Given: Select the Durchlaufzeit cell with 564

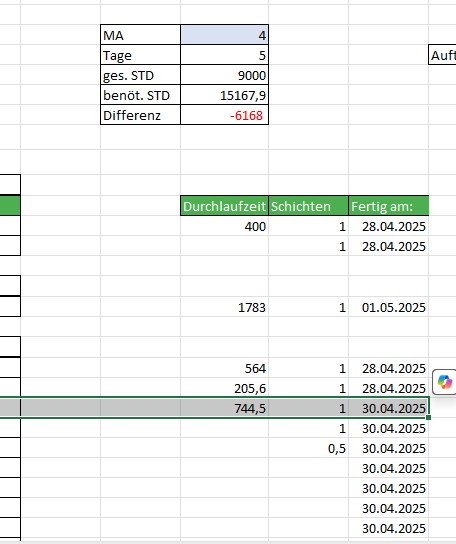Looking at the screenshot, I should (x=224, y=368).
